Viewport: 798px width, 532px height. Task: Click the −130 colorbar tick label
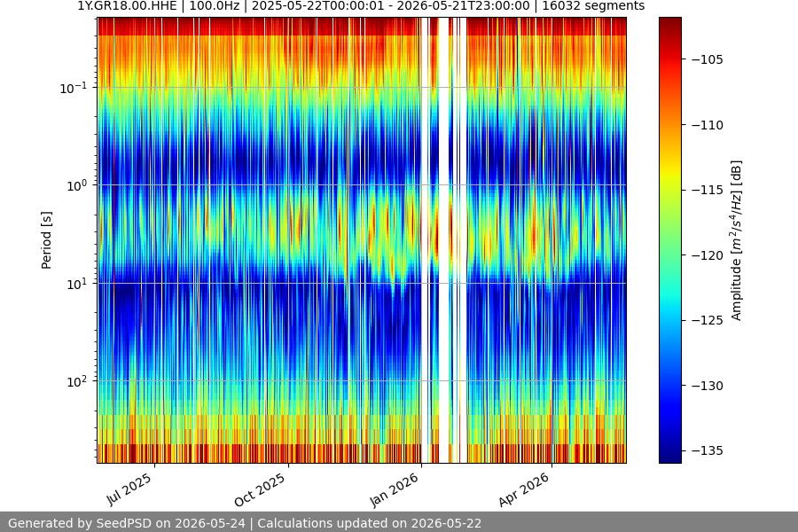[707, 386]
